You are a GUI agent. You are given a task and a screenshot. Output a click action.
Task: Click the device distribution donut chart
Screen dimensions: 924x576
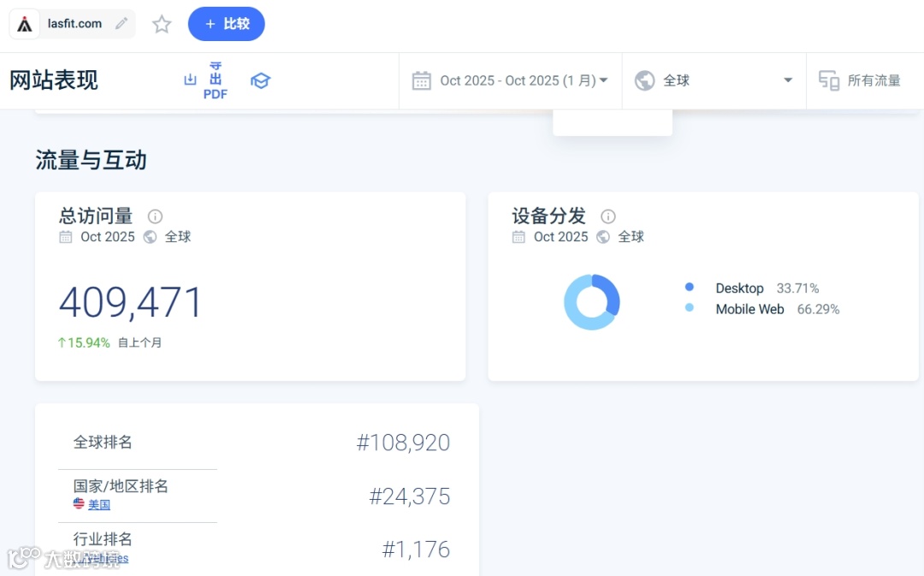click(x=592, y=302)
